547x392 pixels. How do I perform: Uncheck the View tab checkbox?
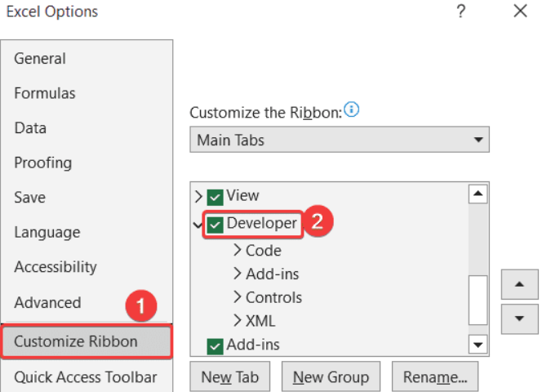coord(215,197)
